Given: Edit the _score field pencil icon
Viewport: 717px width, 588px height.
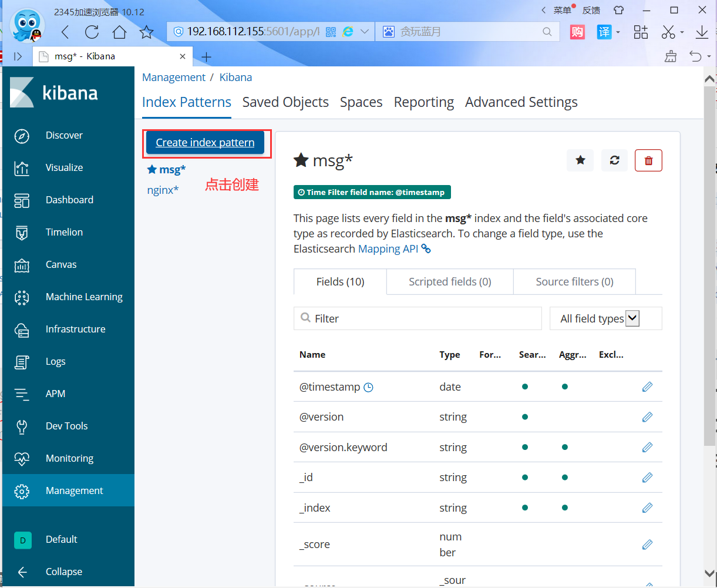Looking at the screenshot, I should click(647, 545).
